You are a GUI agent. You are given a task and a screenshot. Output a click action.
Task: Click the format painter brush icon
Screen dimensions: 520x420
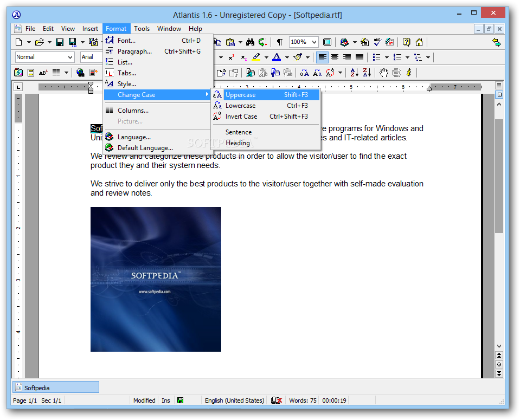(298, 57)
